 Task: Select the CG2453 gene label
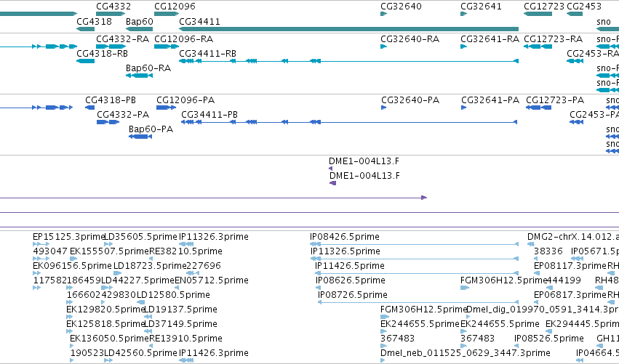(584, 7)
